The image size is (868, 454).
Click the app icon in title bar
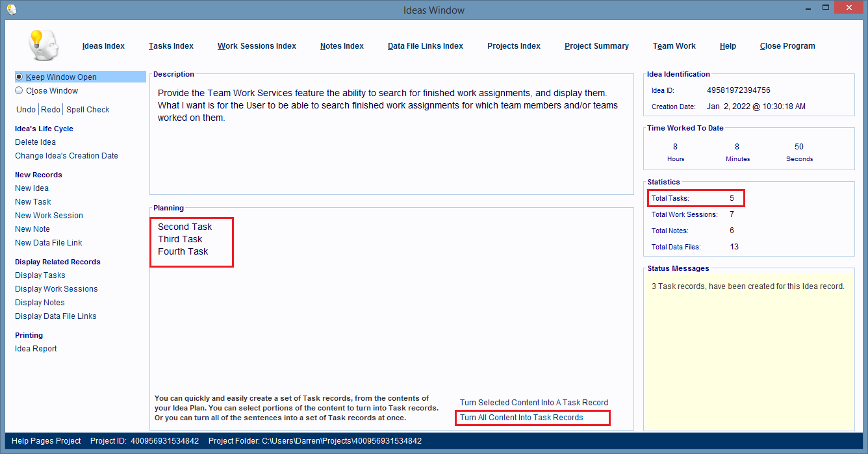pos(11,9)
